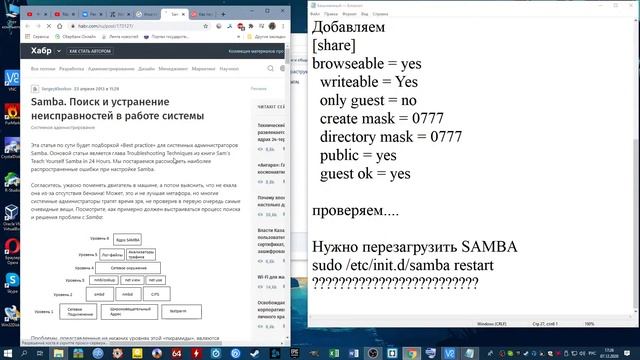Open Notepad Формат menu
640x360 pixels.
pos(349,14)
